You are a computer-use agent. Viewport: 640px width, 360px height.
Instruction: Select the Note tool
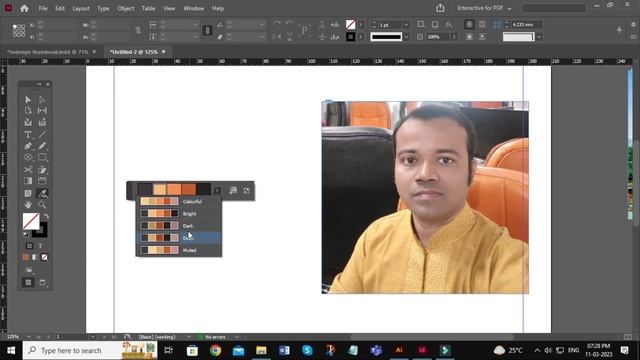[x=28, y=193]
